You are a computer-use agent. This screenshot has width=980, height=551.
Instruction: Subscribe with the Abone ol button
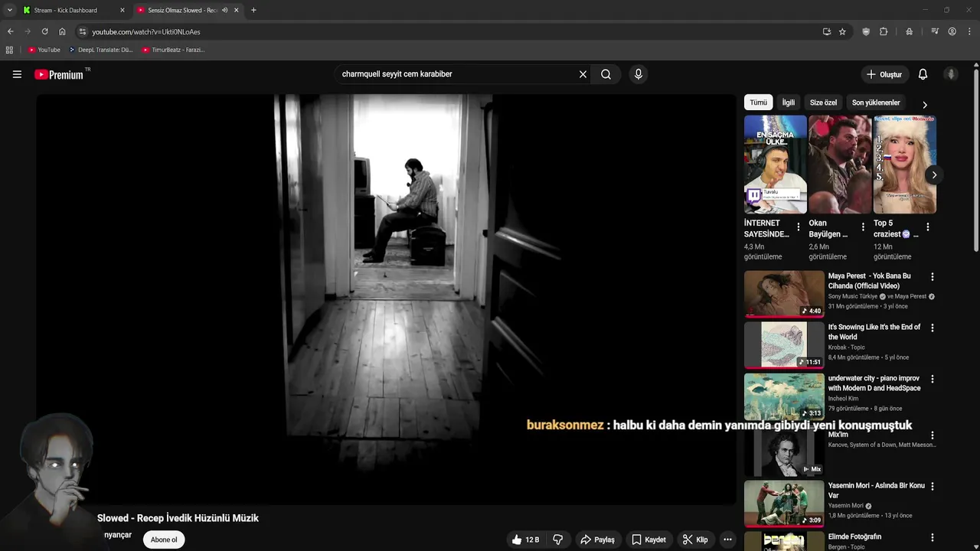(x=164, y=540)
